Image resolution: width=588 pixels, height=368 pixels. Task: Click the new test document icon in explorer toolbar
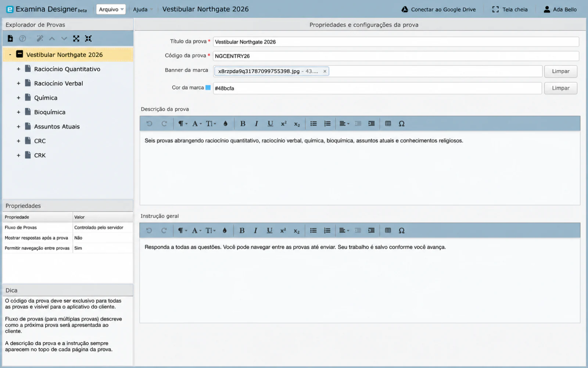pyautogui.click(x=10, y=38)
